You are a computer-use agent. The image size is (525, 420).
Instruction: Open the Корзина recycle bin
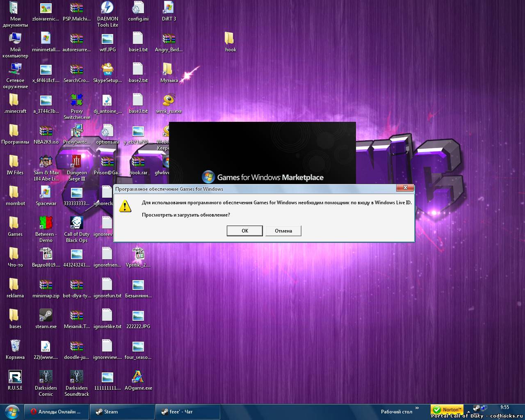tap(15, 347)
